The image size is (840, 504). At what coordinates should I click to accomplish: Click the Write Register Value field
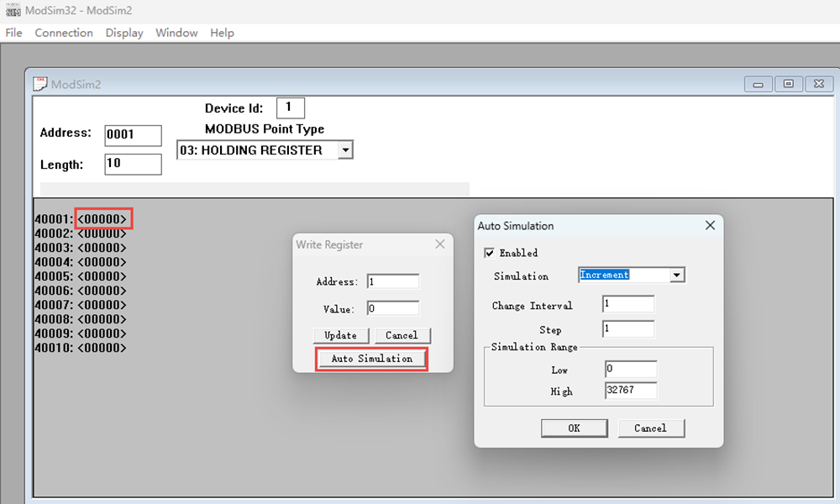click(x=393, y=308)
